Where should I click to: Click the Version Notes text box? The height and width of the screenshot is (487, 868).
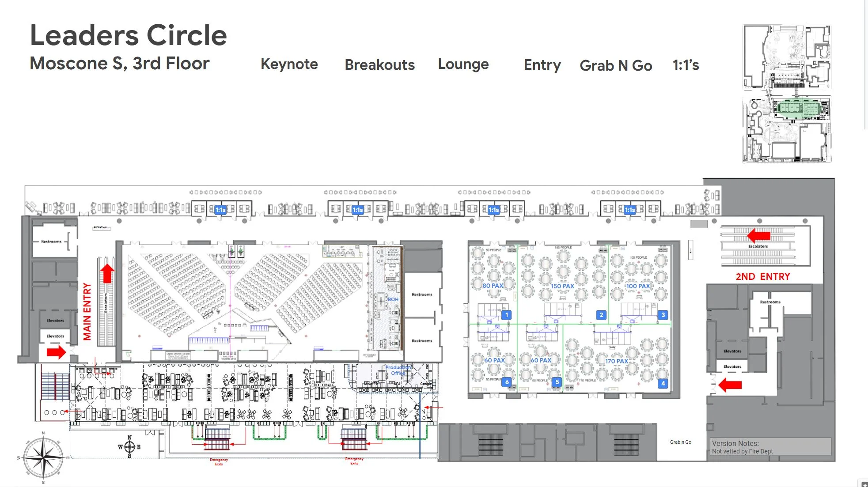click(x=770, y=447)
